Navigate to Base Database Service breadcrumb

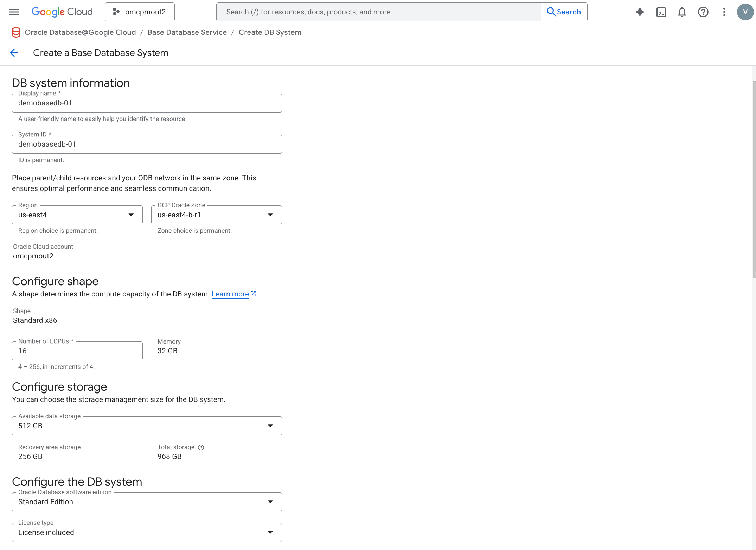coord(187,32)
